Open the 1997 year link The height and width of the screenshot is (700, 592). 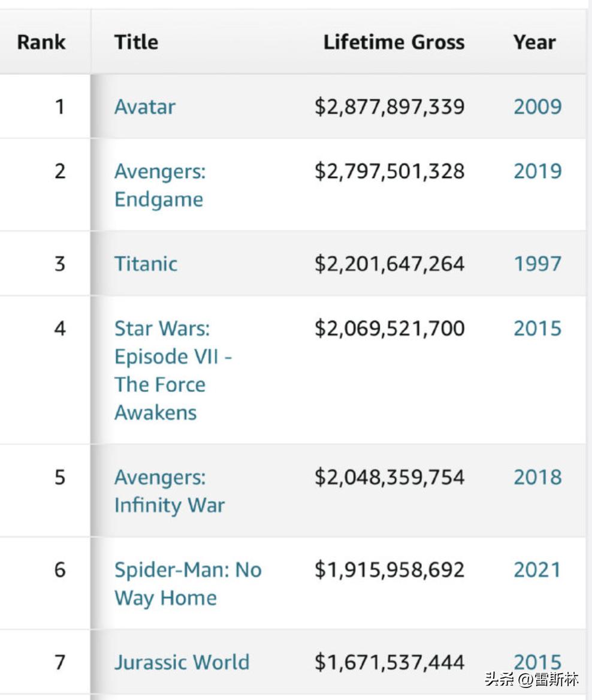(537, 264)
